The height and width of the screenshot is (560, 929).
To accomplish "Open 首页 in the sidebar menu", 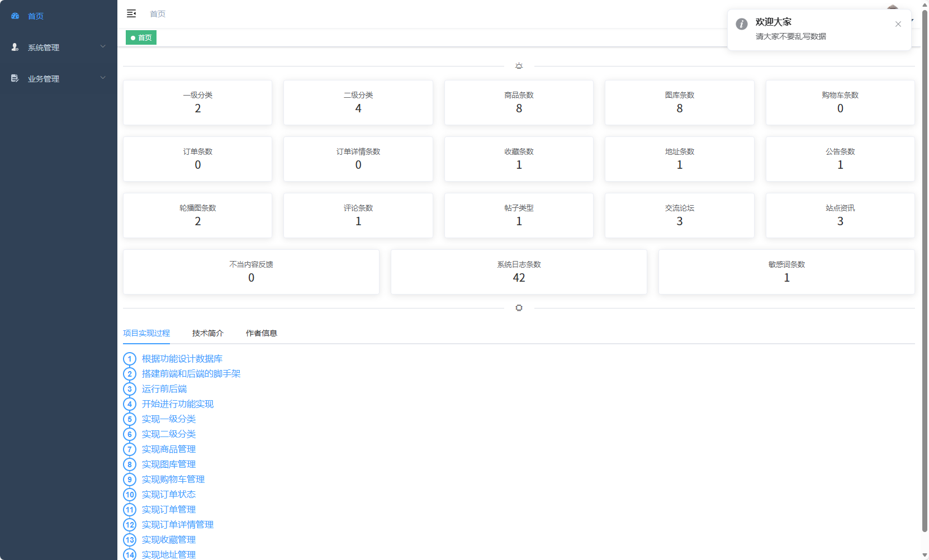I will coord(59,16).
